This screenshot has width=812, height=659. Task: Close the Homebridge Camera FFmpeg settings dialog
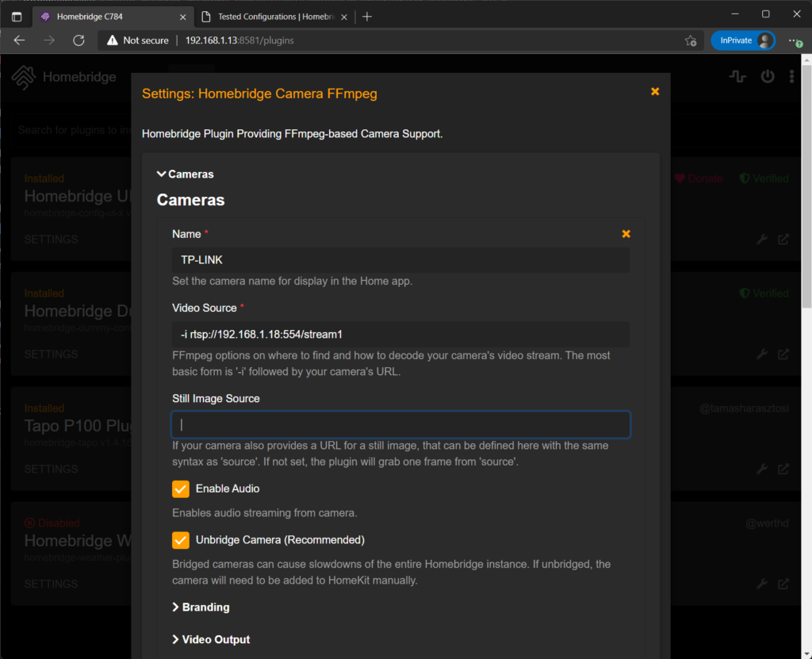[655, 92]
